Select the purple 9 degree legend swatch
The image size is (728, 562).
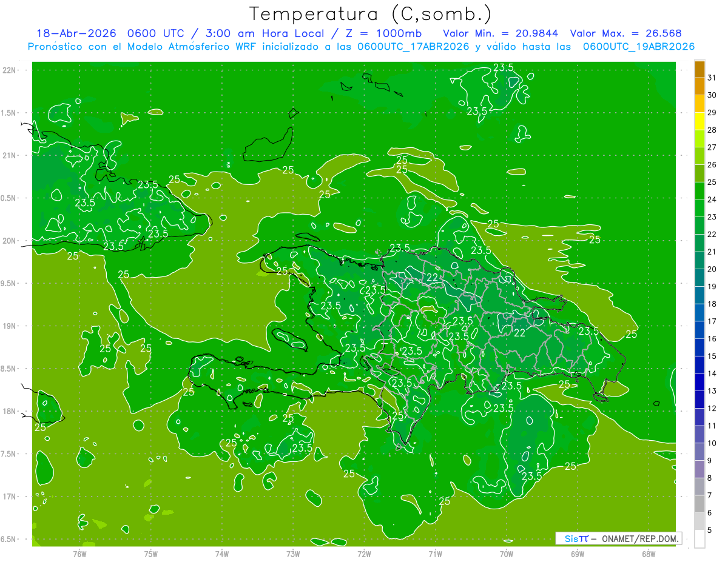(699, 452)
